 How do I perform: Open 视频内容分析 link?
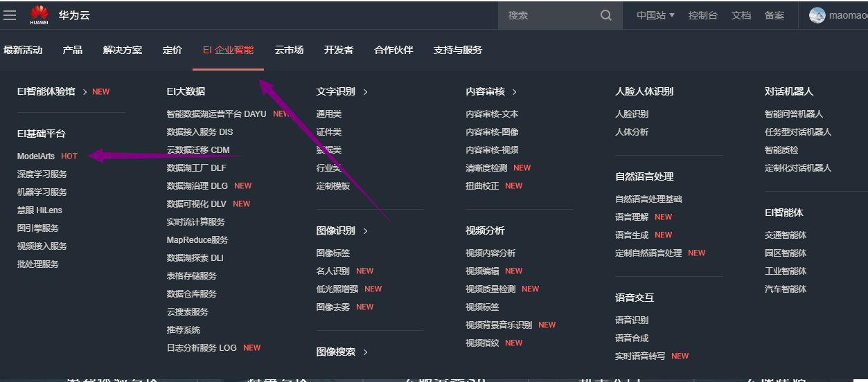pos(491,253)
